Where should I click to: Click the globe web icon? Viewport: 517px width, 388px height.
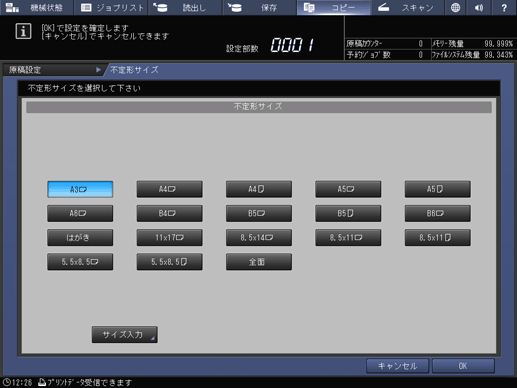[x=455, y=7]
